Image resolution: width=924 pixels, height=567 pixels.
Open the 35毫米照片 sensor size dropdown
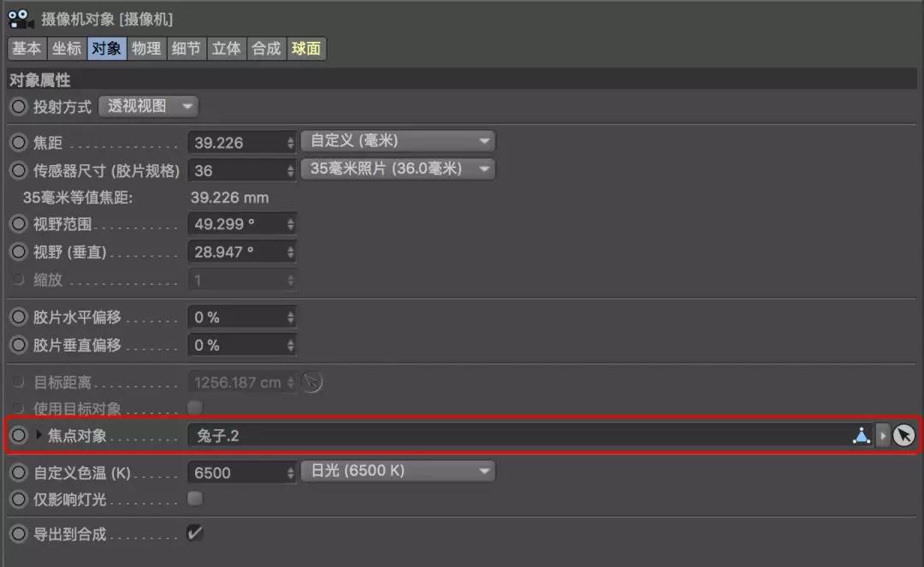click(x=399, y=169)
